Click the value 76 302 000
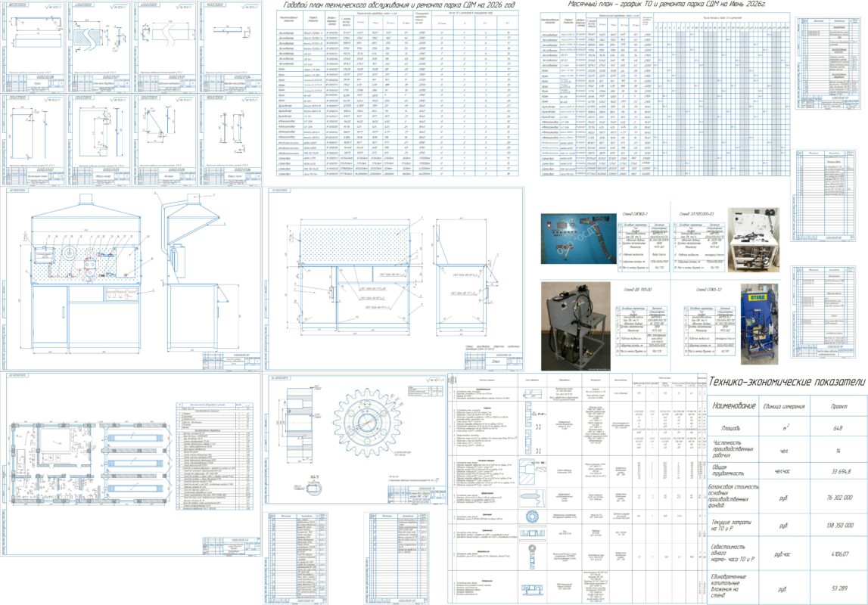868x605 pixels. 840,497
